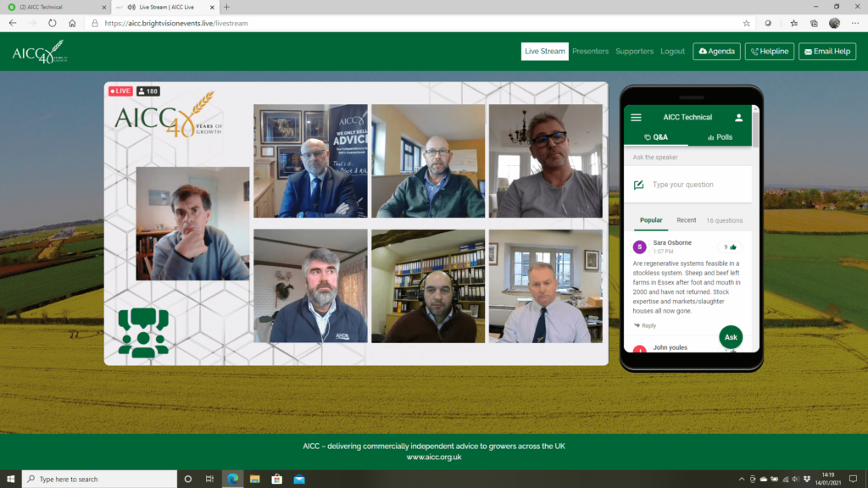This screenshot has height=488, width=868.
Task: Open the volume control in system tray
Action: click(795, 480)
